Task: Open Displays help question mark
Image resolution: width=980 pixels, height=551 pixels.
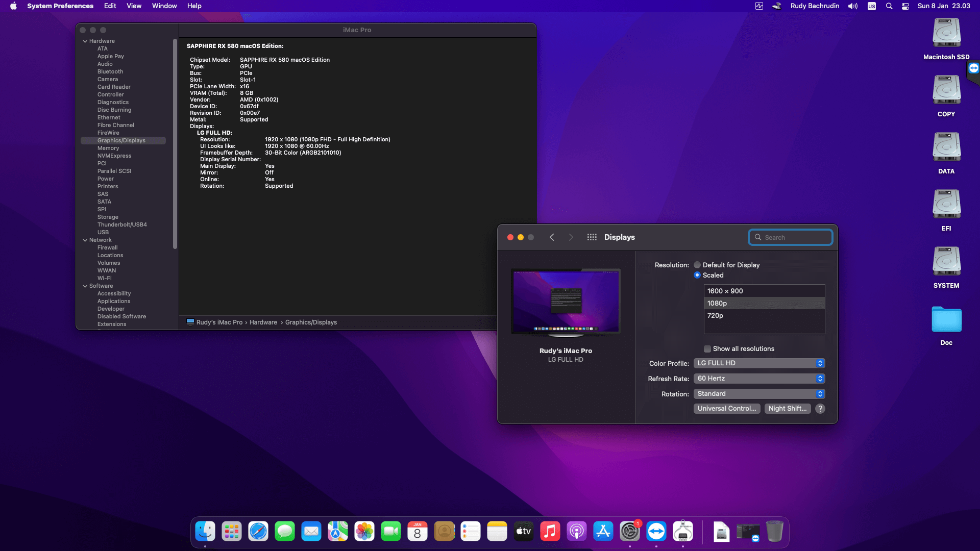Action: (820, 409)
